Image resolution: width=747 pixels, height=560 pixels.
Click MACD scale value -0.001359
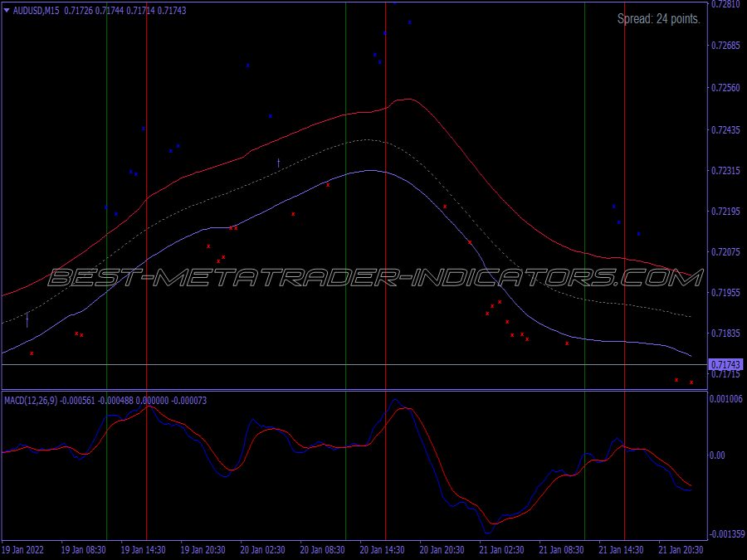[727, 534]
